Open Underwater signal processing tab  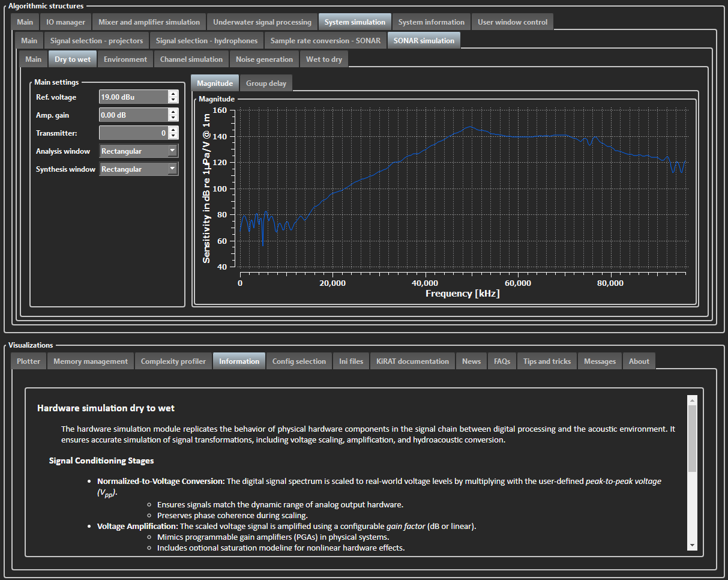(x=262, y=22)
